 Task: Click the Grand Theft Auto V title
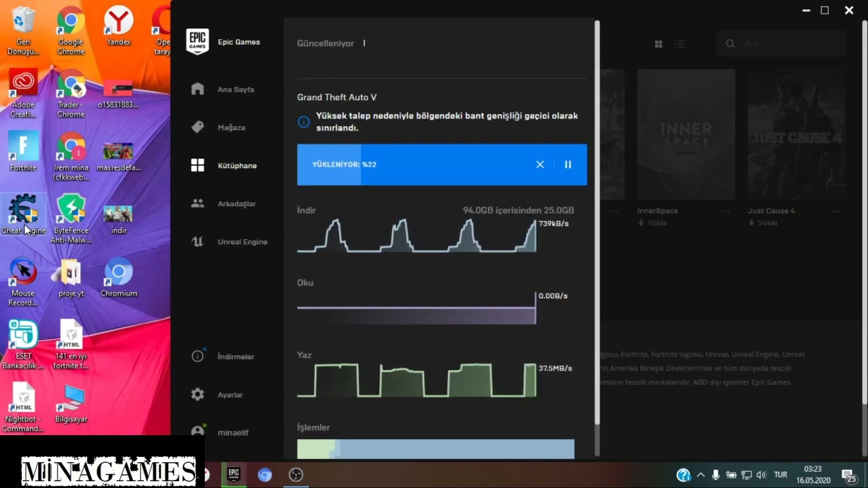336,97
